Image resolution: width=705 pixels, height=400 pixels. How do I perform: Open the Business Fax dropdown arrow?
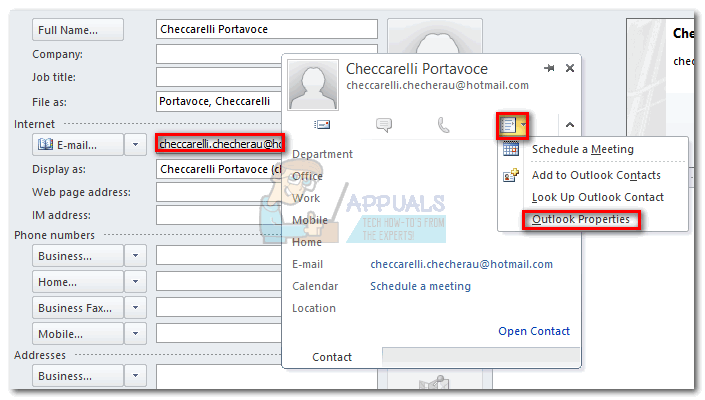pos(135,308)
